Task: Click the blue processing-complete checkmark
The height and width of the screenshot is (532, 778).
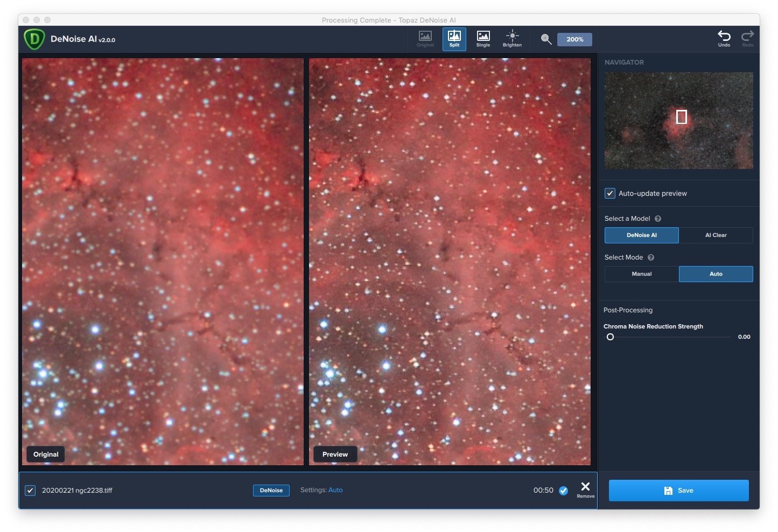Action: click(564, 491)
